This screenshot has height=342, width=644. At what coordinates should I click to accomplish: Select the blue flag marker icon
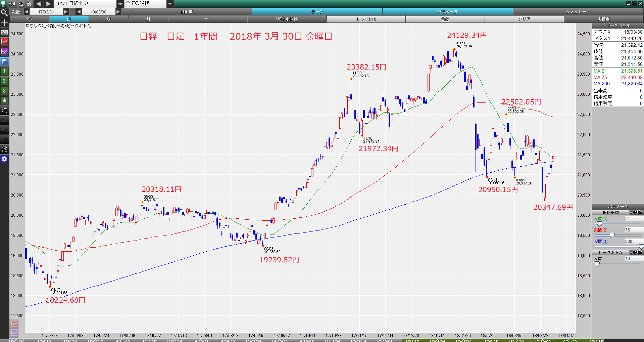[4, 61]
